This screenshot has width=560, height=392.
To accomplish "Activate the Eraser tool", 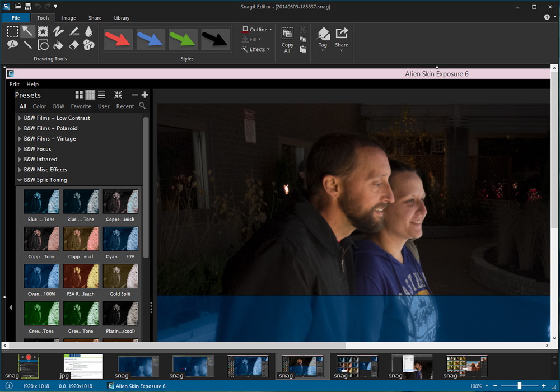I will 73,45.
